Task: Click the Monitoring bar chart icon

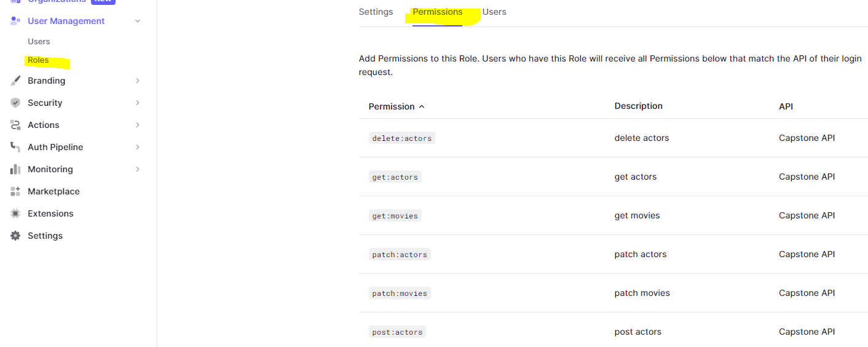Action: [15, 169]
